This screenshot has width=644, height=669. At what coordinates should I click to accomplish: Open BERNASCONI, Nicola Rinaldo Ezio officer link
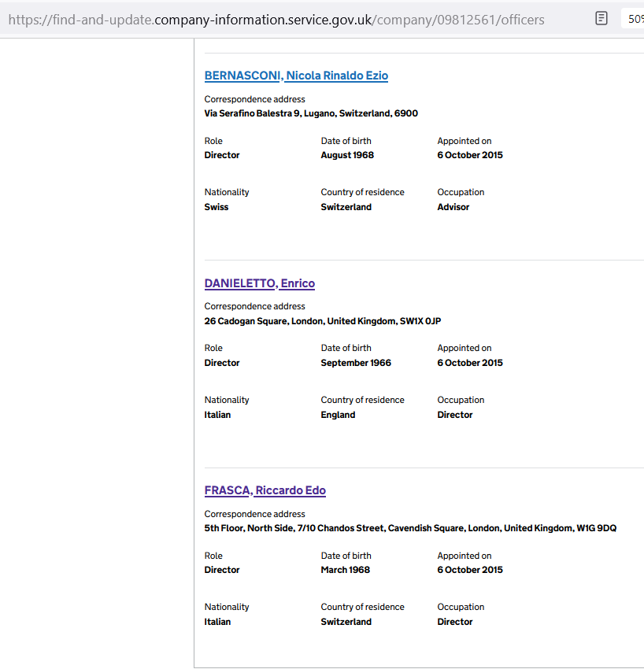pyautogui.click(x=296, y=76)
